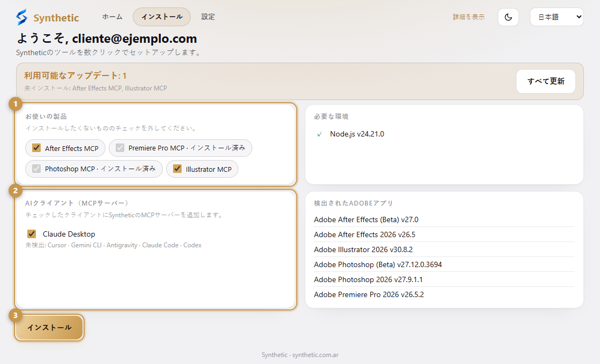Click the 未インストール: After Effects MCP, Illustrator MCP line
Image resolution: width=600 pixels, height=364 pixels.
pos(96,88)
